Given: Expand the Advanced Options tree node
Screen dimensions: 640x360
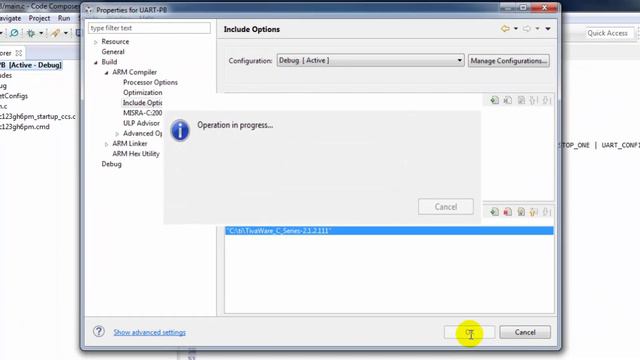Looking at the screenshot, I should [x=117, y=134].
